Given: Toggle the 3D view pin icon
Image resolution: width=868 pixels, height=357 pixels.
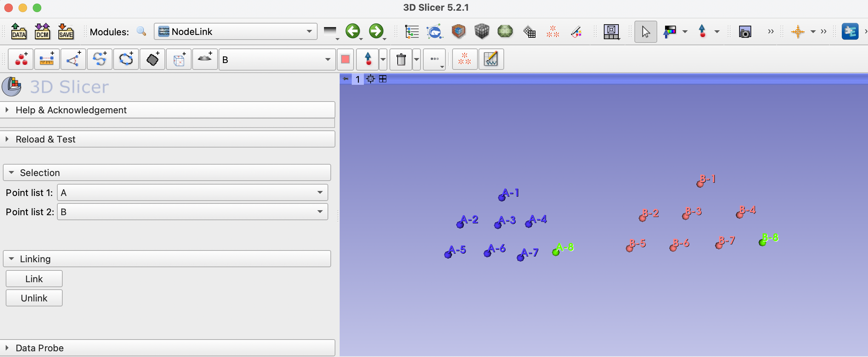Looking at the screenshot, I should coord(346,79).
